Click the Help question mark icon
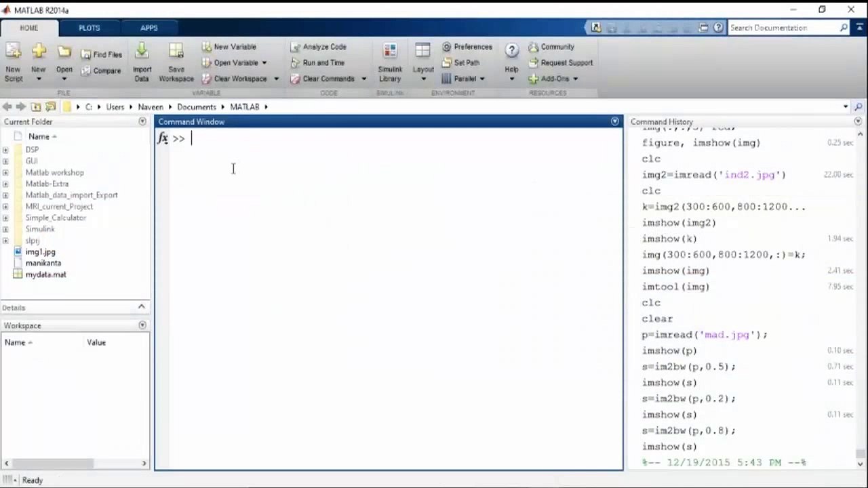The image size is (868, 488). [512, 51]
